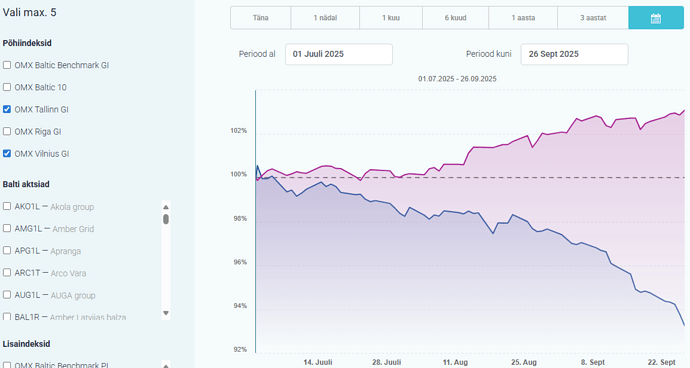Select the Täna period tab
Screen dimensions: 690x368
261,18
